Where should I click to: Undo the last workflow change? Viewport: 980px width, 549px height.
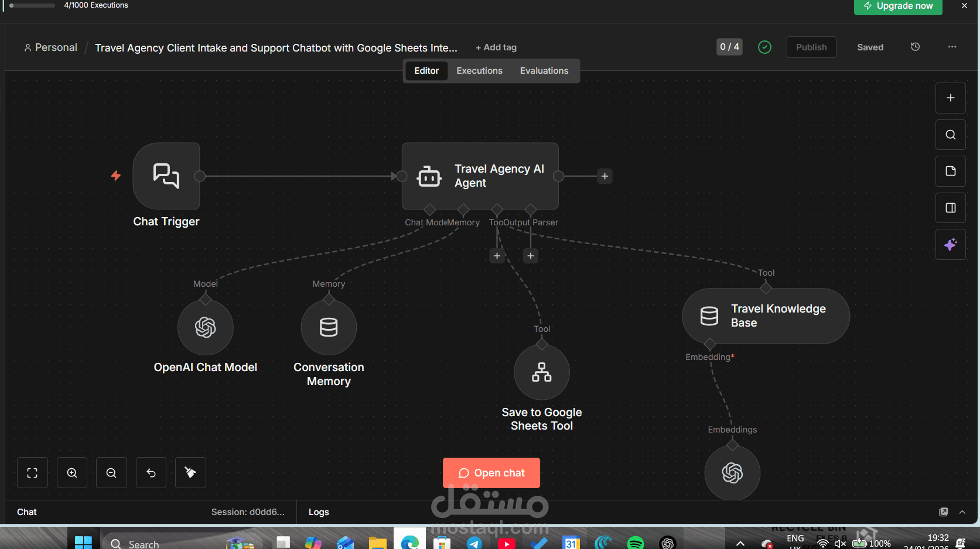coord(151,472)
